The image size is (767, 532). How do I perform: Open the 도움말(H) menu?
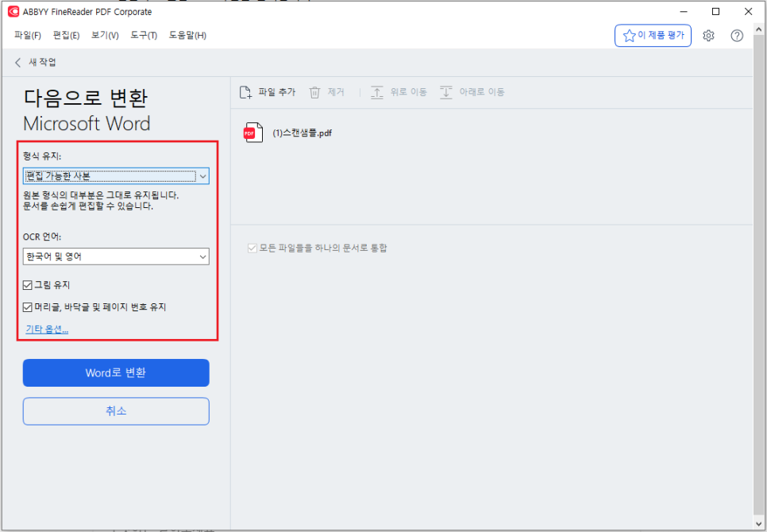pyautogui.click(x=187, y=35)
